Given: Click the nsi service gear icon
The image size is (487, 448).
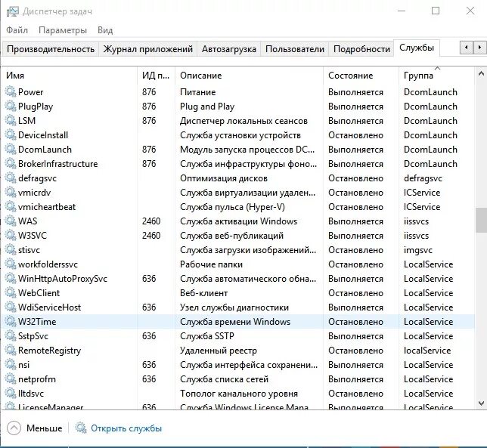Looking at the screenshot, I should tap(11, 365).
